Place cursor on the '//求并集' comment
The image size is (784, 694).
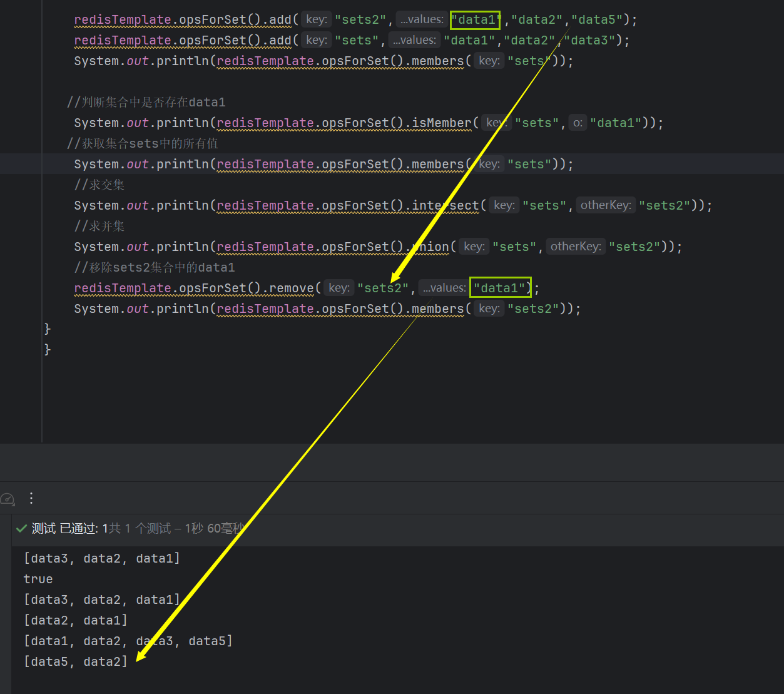[x=99, y=227]
